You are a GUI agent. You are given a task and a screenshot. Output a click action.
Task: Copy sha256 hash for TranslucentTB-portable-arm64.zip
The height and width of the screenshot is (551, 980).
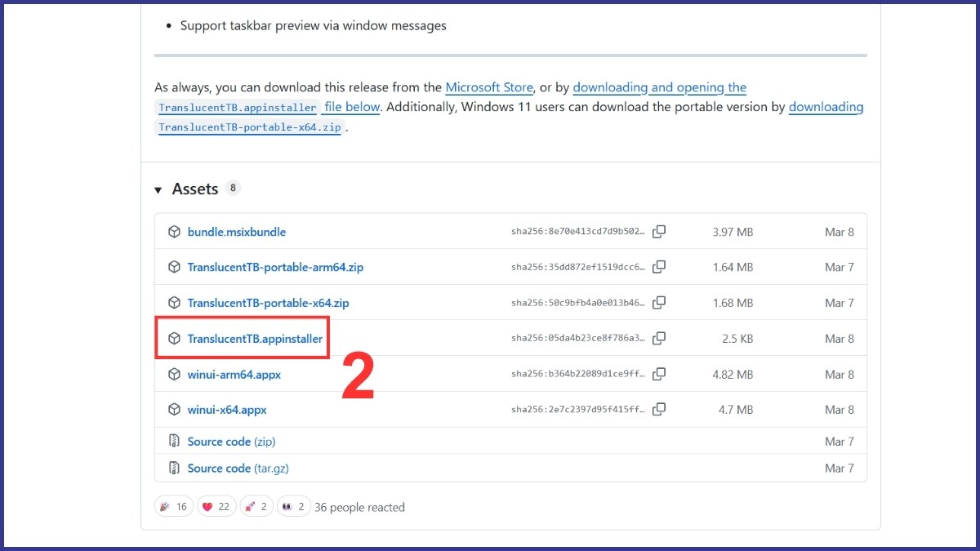659,267
